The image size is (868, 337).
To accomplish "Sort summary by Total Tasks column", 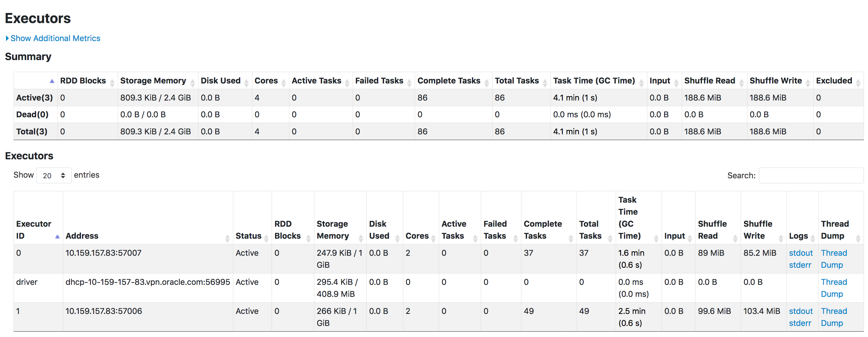I will point(521,81).
